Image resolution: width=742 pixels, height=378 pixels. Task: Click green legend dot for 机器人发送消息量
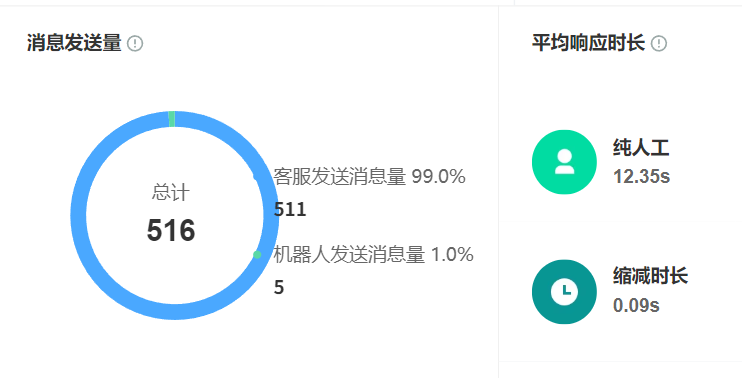click(257, 255)
